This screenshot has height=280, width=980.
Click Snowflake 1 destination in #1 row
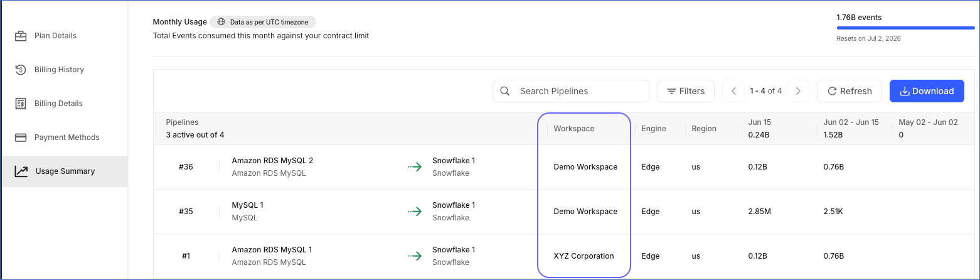454,250
